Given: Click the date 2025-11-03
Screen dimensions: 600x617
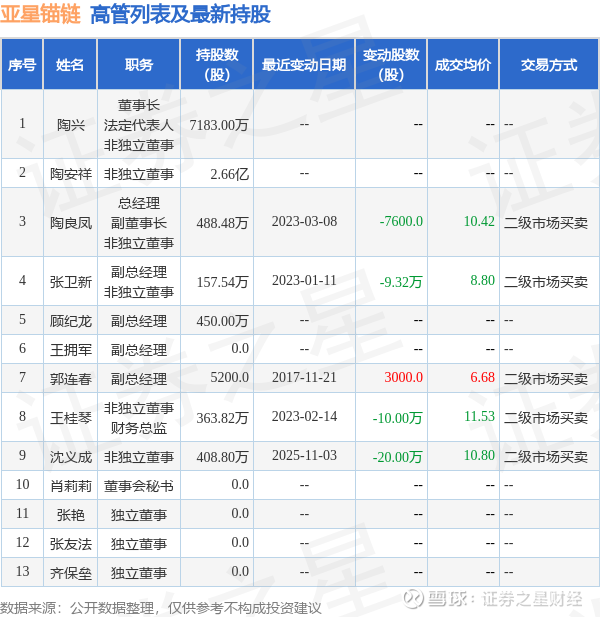Looking at the screenshot, I should 304,455.
